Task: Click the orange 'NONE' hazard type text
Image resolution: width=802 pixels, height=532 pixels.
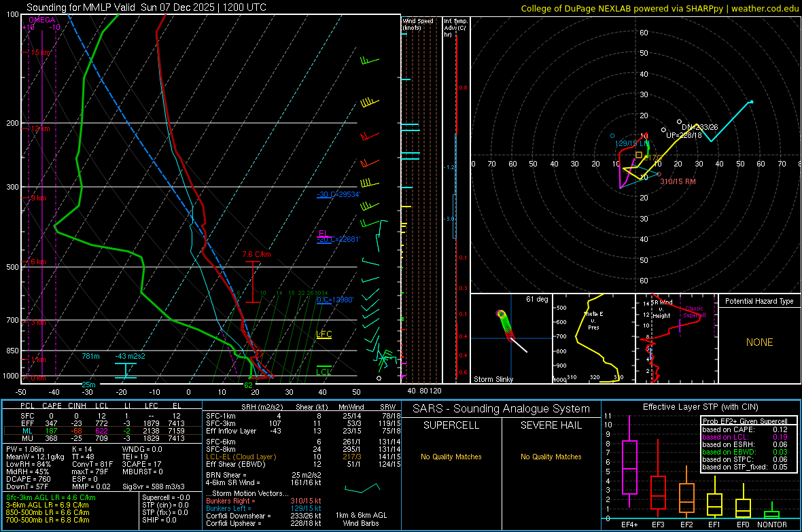Action: point(759,342)
